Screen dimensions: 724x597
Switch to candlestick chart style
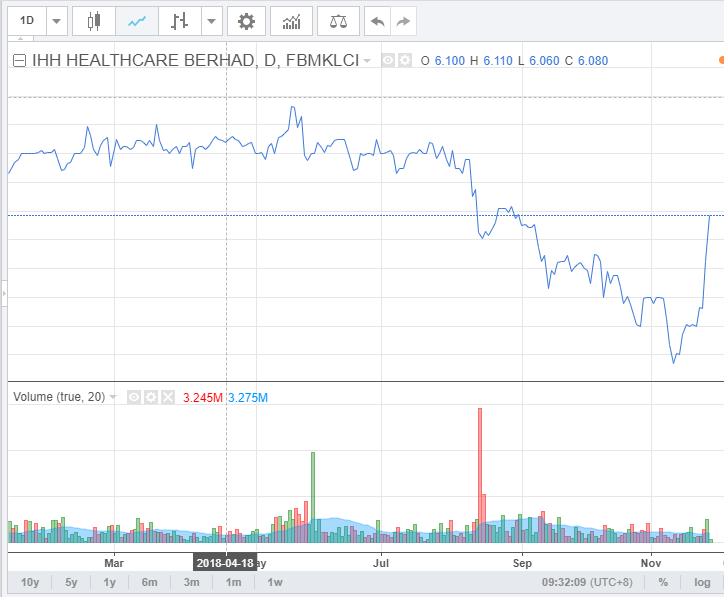point(94,21)
